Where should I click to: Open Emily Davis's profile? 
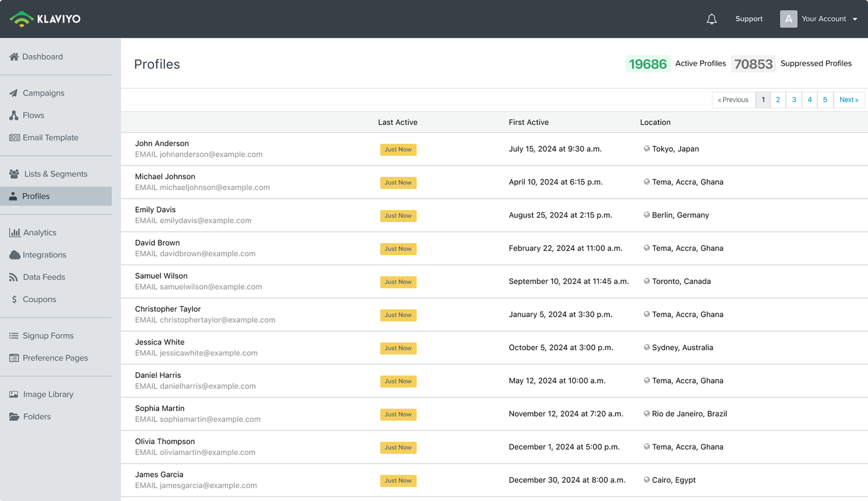point(155,210)
